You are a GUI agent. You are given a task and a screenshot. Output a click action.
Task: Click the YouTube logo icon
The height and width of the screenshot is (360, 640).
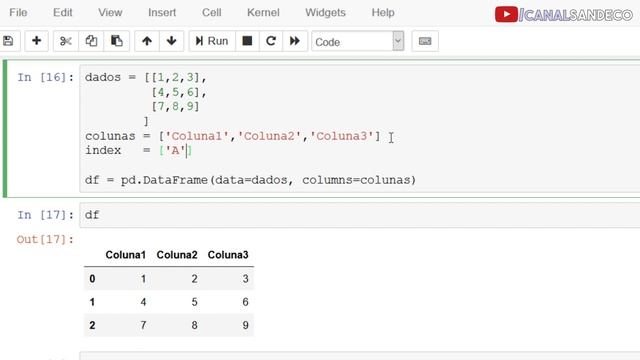point(506,15)
